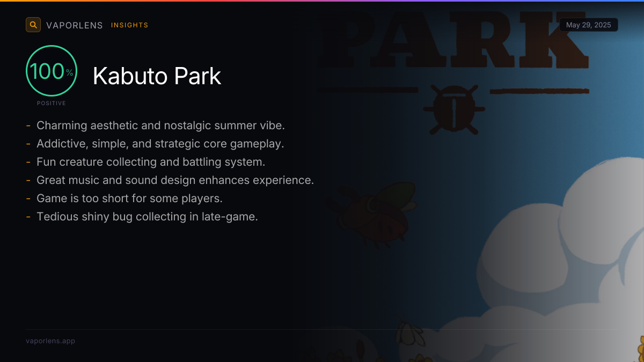Select the Game is too short bullet
The height and width of the screenshot is (362, 644).
(x=129, y=198)
